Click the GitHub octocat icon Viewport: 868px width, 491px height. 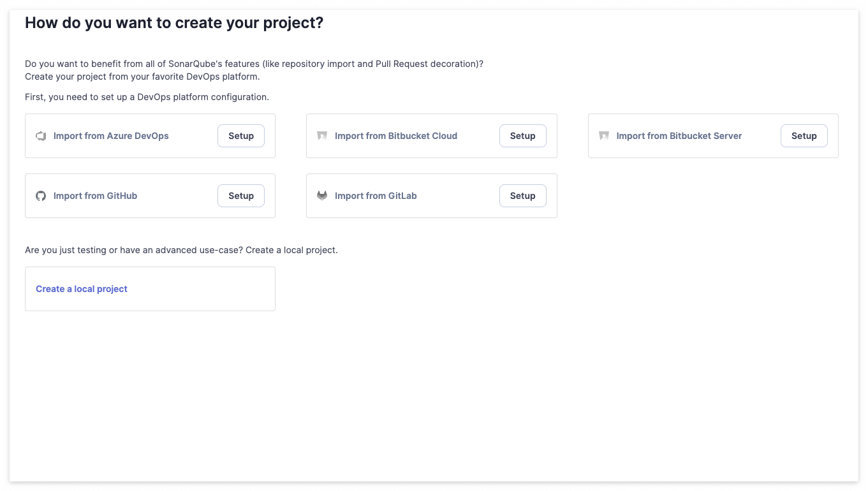(x=41, y=196)
